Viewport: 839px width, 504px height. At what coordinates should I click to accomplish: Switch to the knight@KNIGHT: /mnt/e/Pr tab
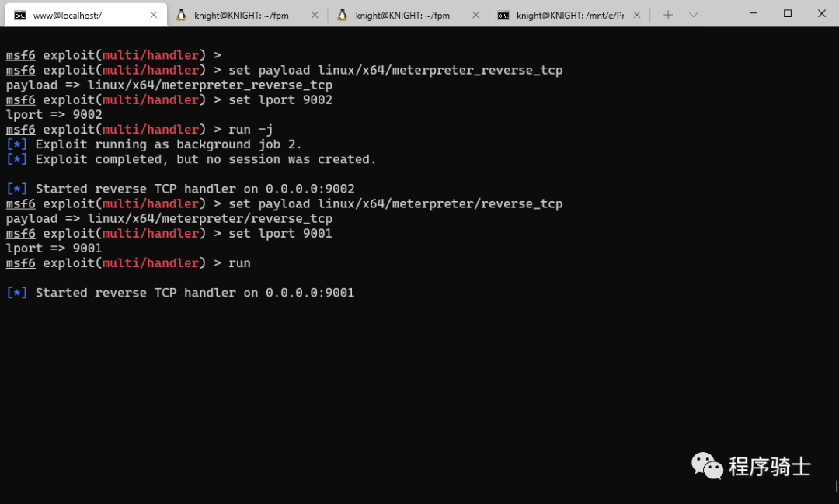(569, 16)
